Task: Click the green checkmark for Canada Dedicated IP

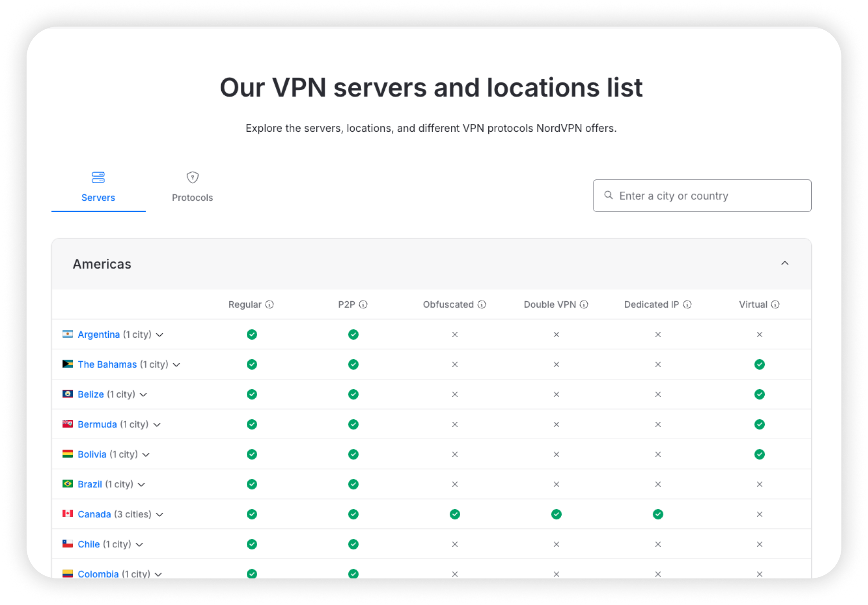Action: coord(658,514)
